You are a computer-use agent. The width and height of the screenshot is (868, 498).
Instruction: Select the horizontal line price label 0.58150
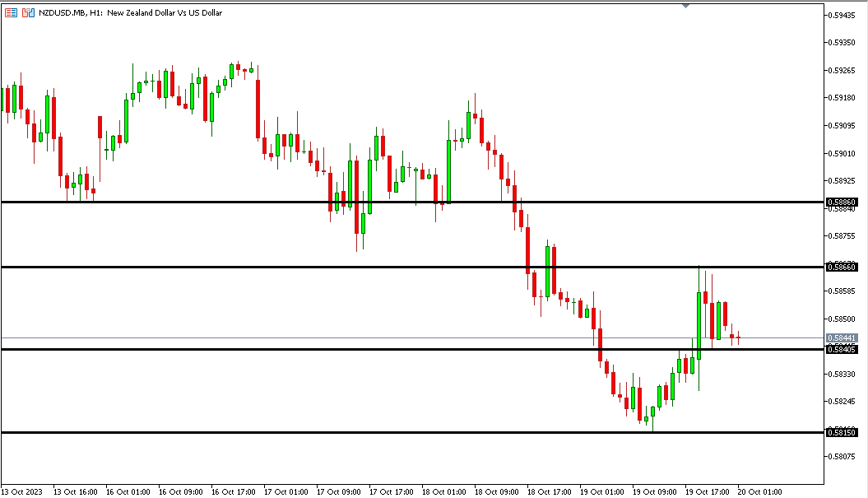click(842, 433)
